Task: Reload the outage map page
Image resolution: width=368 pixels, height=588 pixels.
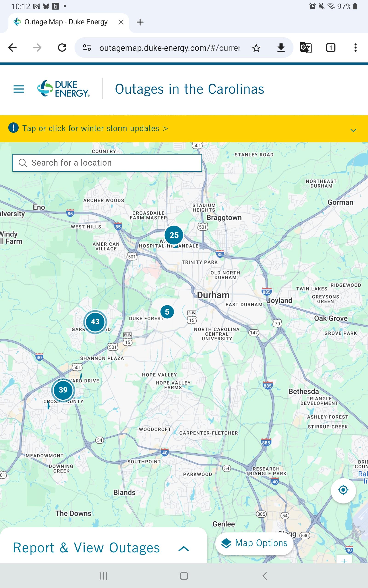Action: coord(62,48)
